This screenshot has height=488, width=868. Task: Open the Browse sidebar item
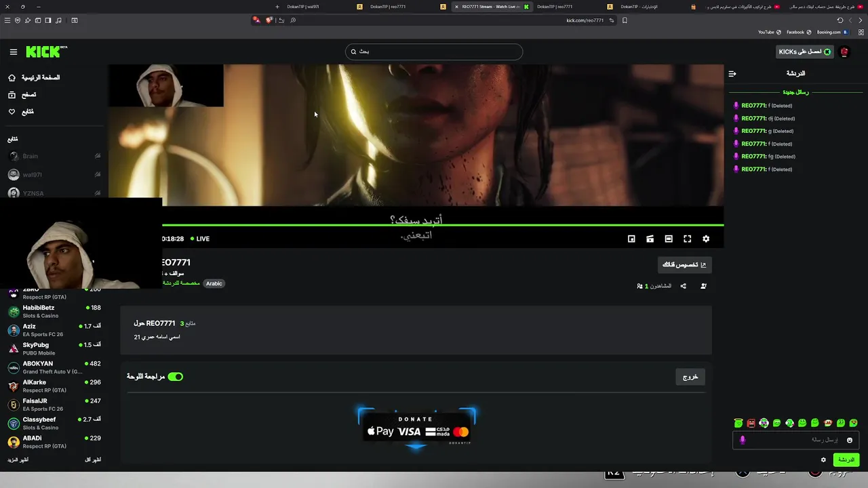(x=22, y=94)
